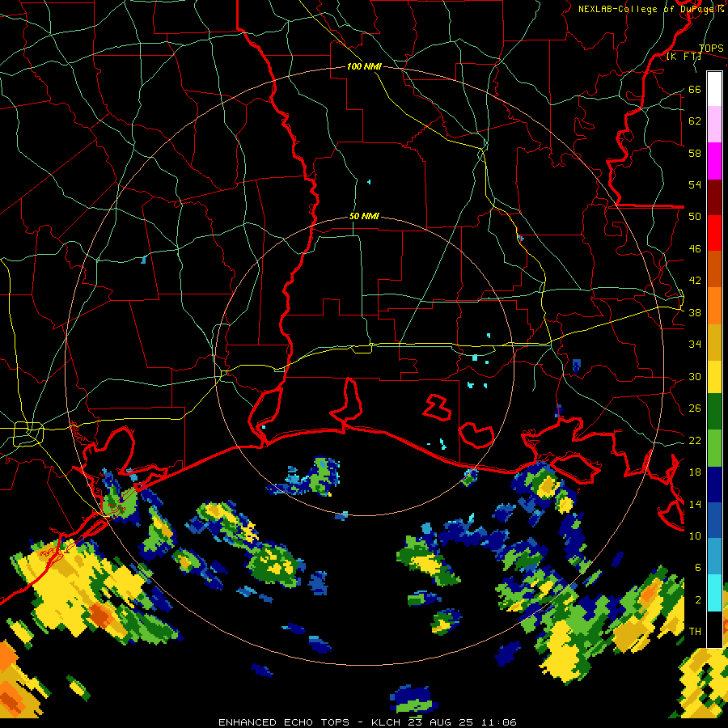Click the 46 value on the scale
Viewport: 728px width, 728px height.
(695, 249)
